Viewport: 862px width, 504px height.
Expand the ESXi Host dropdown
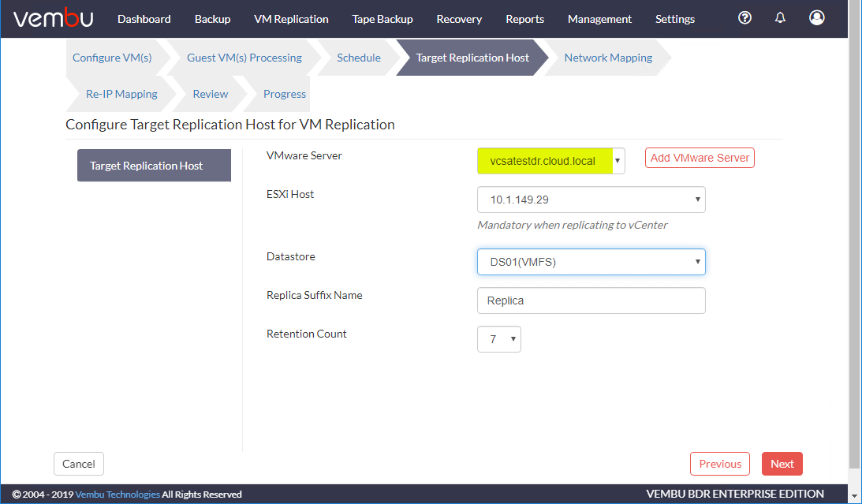(591, 200)
